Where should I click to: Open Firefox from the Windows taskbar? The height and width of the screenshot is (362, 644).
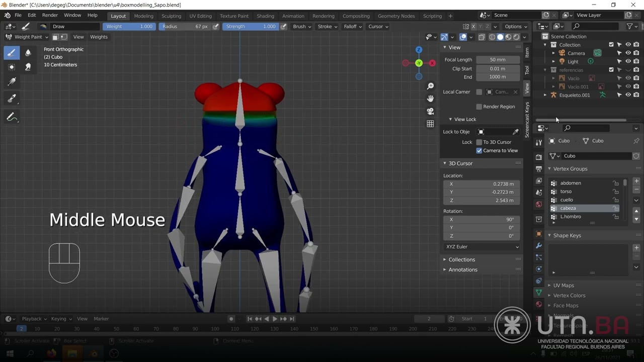click(x=51, y=354)
